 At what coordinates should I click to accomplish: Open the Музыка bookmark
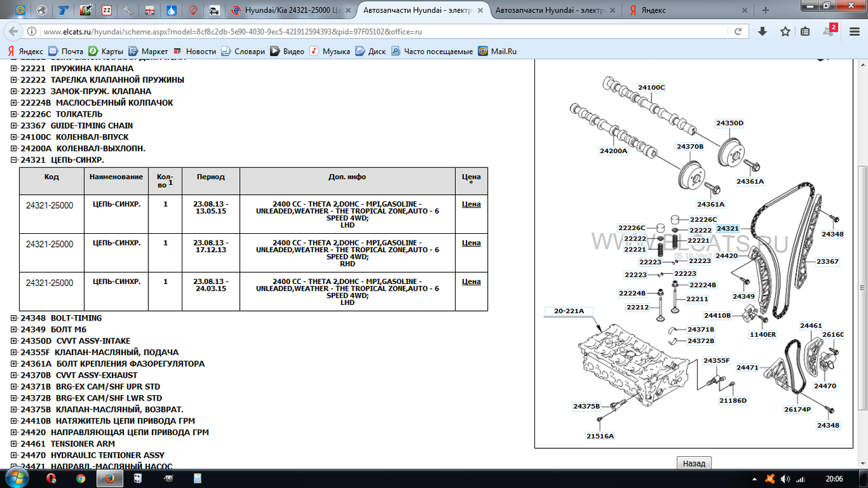click(x=330, y=52)
